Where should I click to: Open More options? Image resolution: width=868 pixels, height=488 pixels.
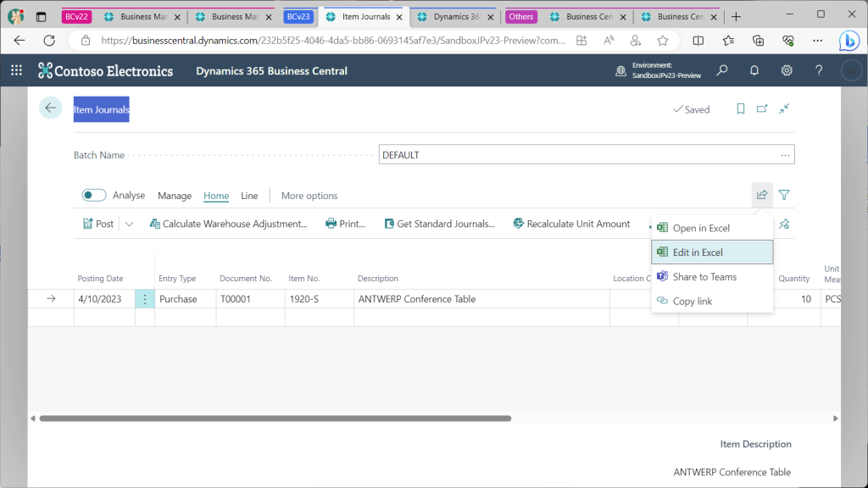pos(309,196)
